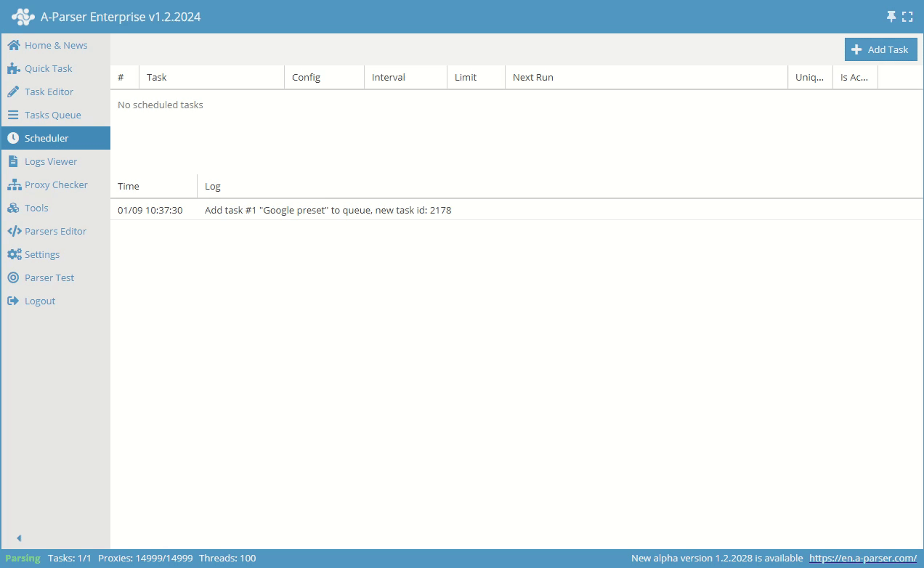The height and width of the screenshot is (568, 924).
Task: Collapse the sidebar with left arrow
Action: pos(19,538)
